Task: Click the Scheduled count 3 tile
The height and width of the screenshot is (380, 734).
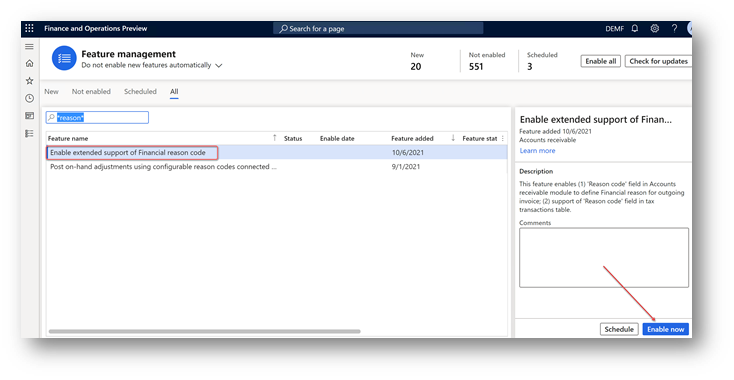Action: pos(542,61)
